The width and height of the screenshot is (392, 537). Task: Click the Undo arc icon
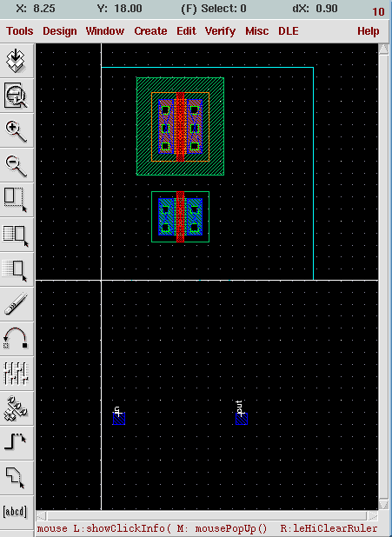tap(17, 339)
